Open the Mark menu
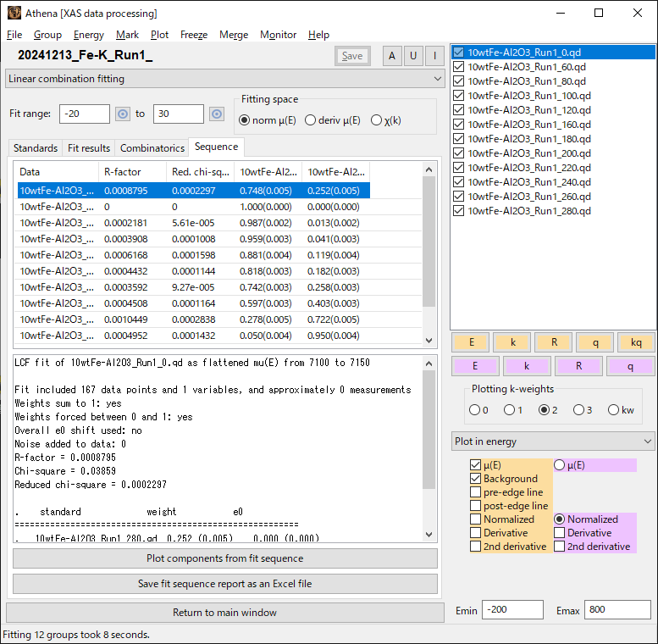Viewport: 658px width, 644px height. point(127,35)
